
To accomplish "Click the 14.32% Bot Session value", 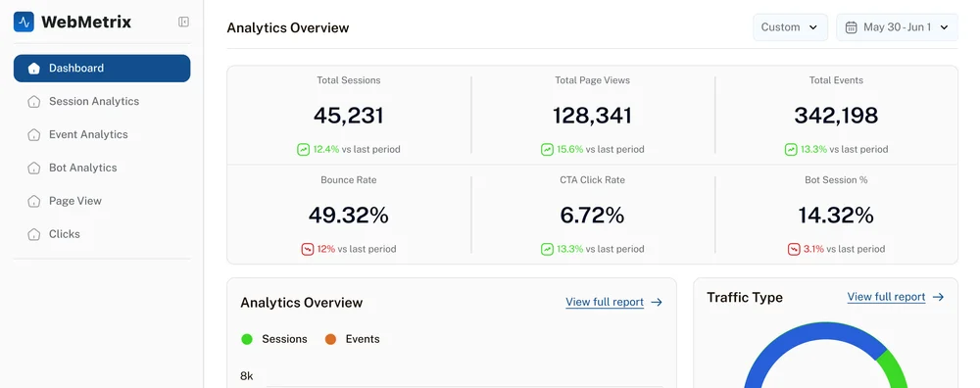I will coord(836,216).
